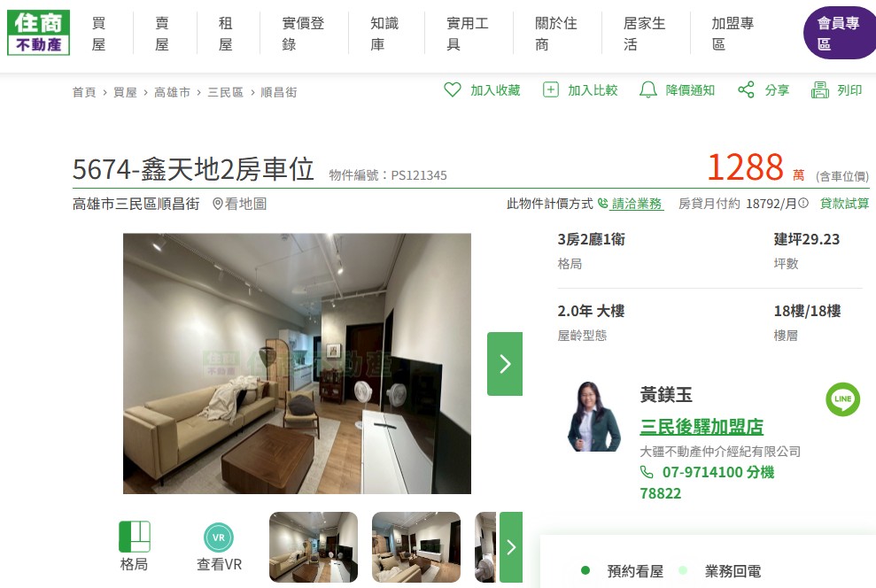
Task: Open the 貸款試算 link
Action: click(844, 204)
